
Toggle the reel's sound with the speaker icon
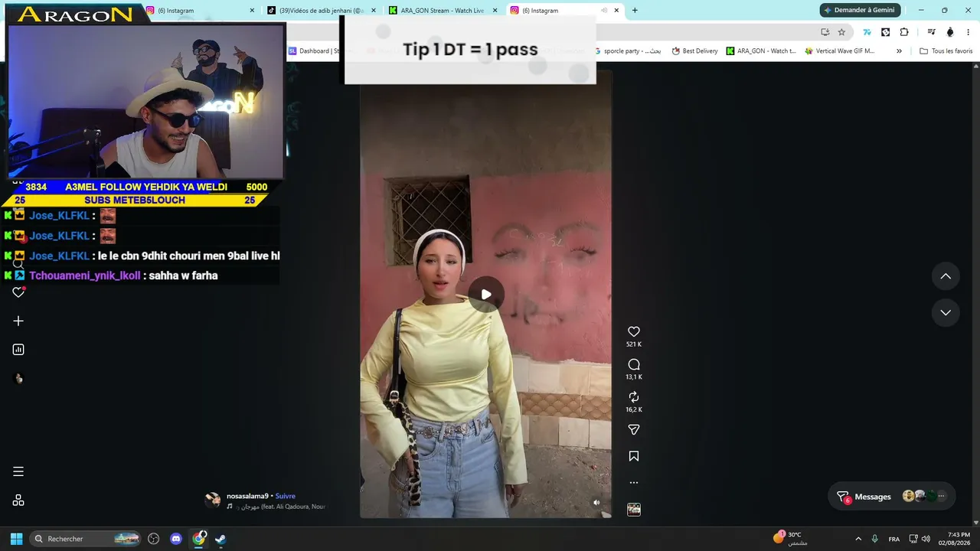596,503
